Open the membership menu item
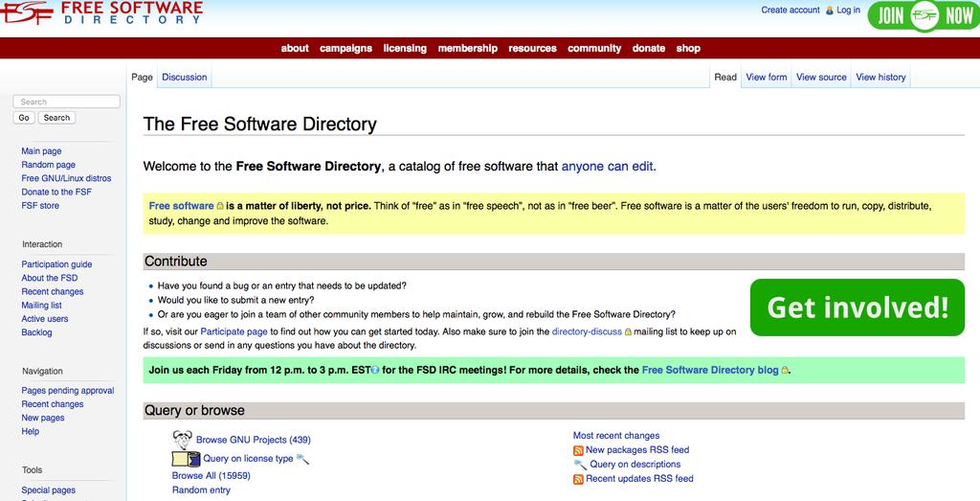 [x=467, y=48]
